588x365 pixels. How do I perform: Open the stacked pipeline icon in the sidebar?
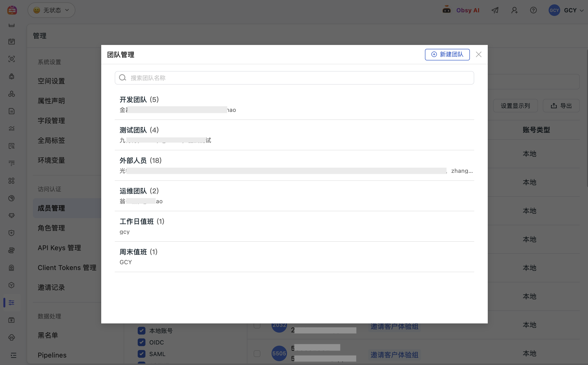click(x=12, y=250)
